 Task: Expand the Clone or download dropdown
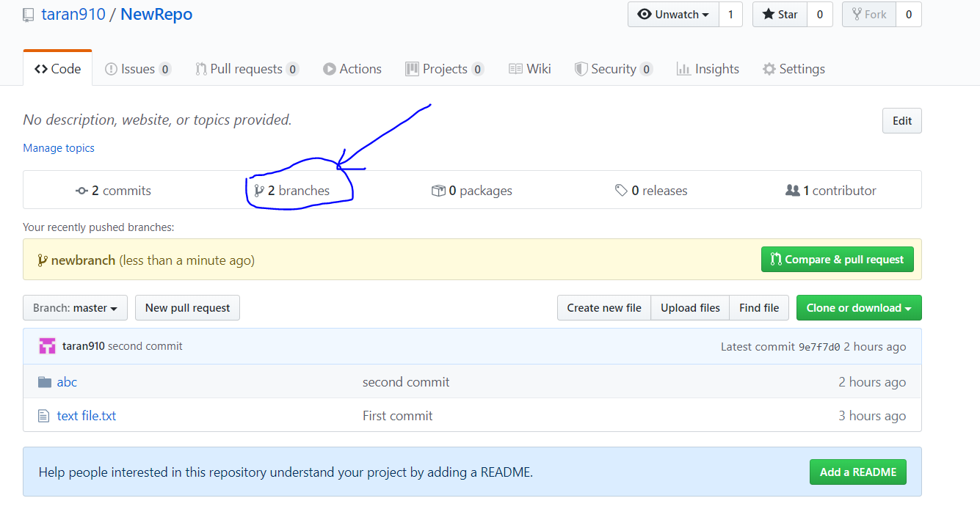859,308
